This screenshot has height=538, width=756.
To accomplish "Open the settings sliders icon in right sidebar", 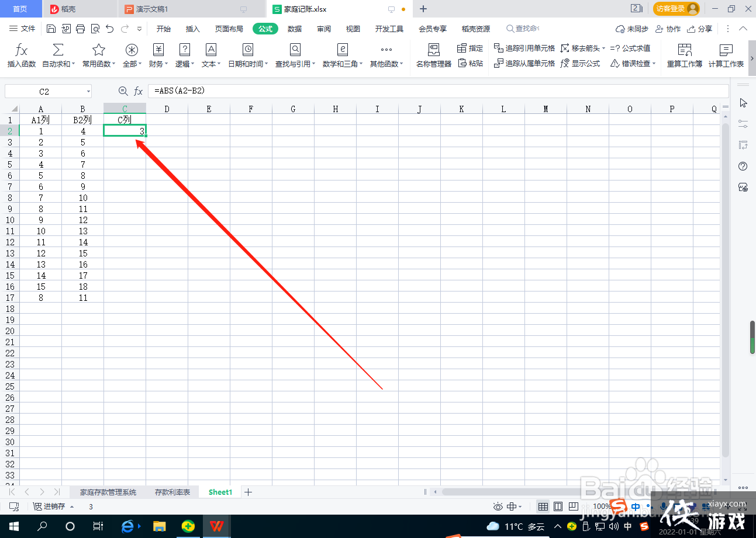I will (743, 124).
